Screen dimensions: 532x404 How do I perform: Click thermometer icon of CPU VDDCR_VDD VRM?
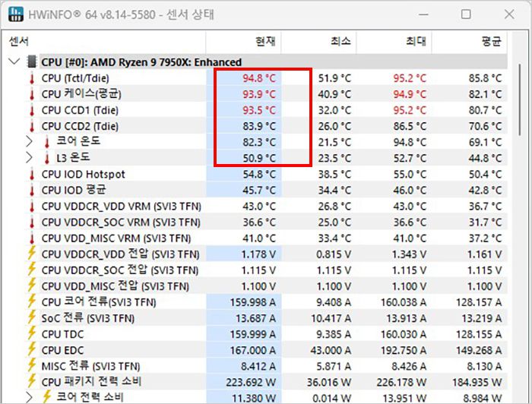click(x=32, y=206)
